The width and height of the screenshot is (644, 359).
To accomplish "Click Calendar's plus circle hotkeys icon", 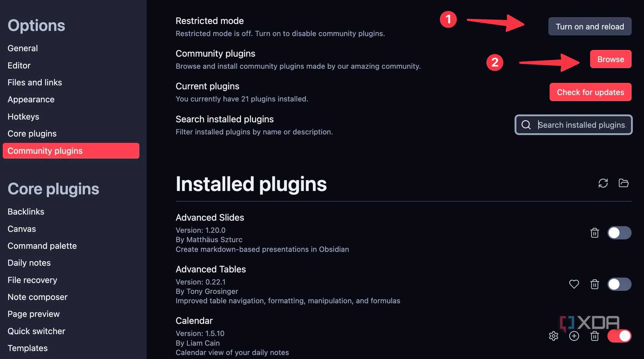I will (574, 336).
